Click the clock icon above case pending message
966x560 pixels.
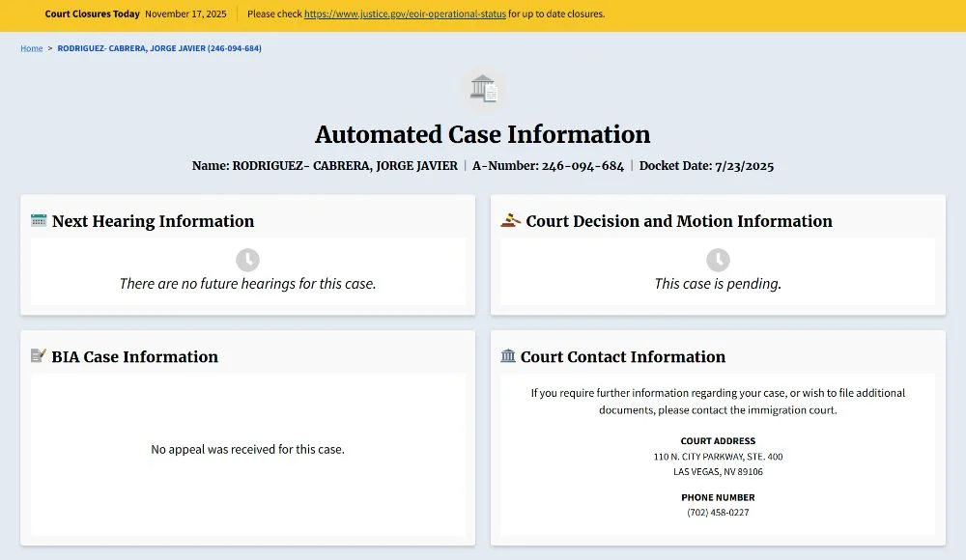click(x=718, y=260)
